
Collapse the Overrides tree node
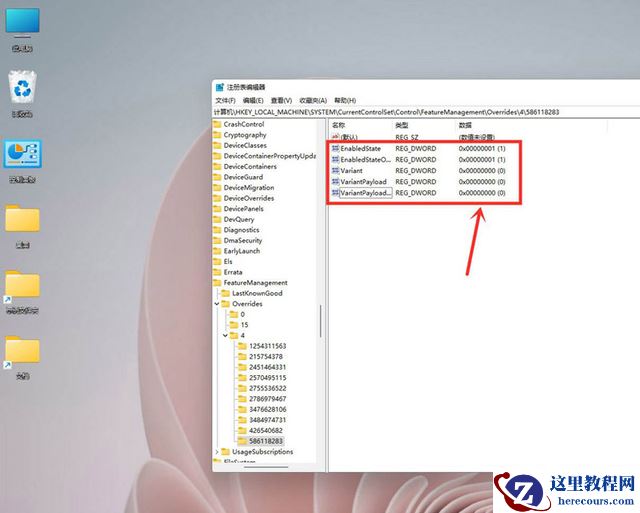[217, 304]
